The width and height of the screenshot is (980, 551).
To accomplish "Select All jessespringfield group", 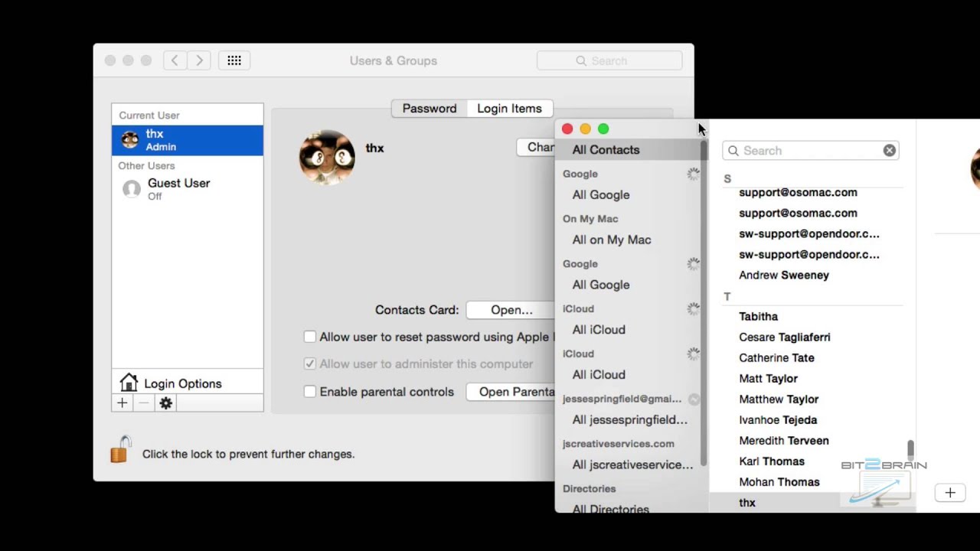I will pos(629,419).
